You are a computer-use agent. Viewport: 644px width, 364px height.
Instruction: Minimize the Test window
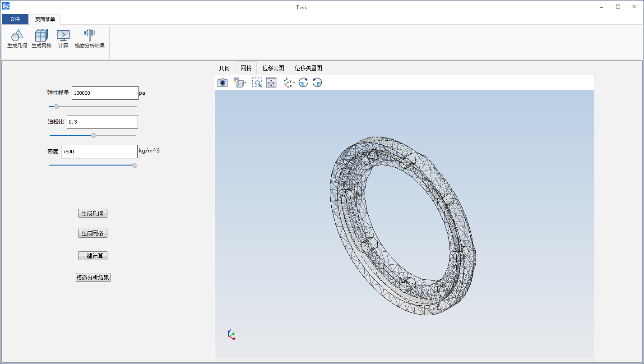coord(602,7)
